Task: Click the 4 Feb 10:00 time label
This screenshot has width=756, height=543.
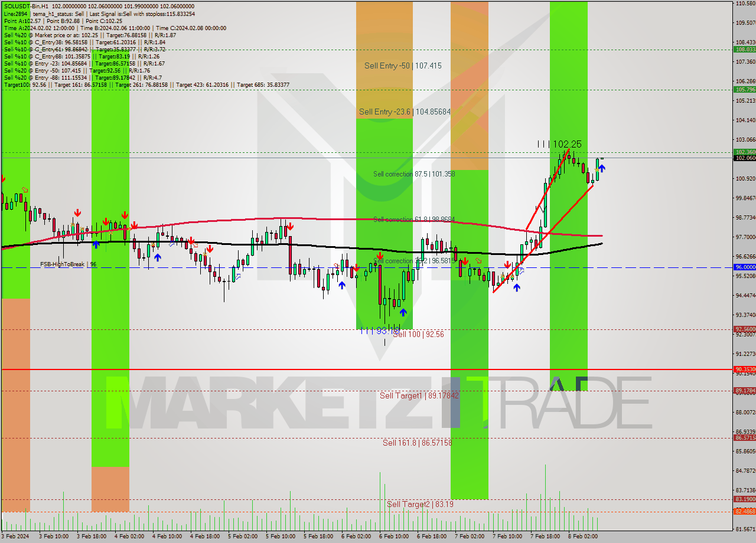Action: [x=167, y=537]
